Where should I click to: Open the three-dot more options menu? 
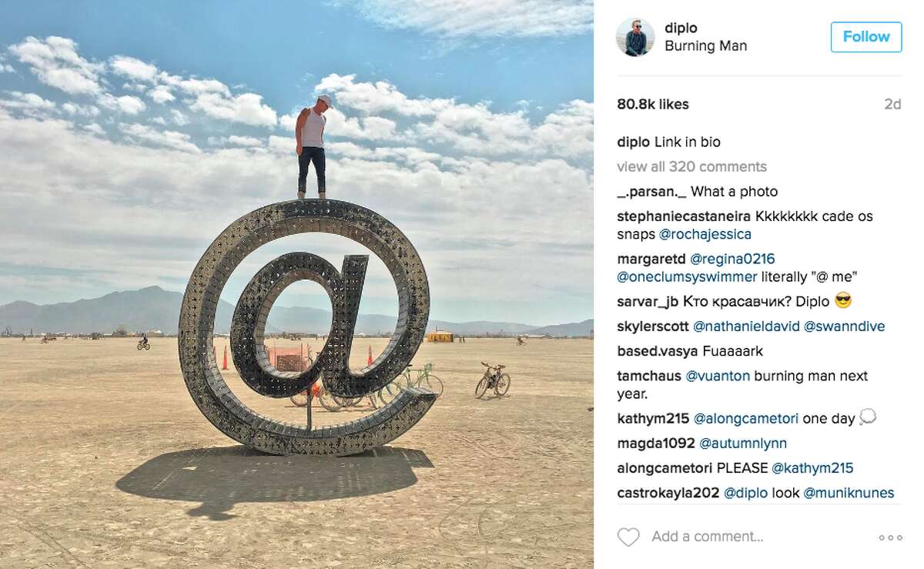click(x=890, y=537)
